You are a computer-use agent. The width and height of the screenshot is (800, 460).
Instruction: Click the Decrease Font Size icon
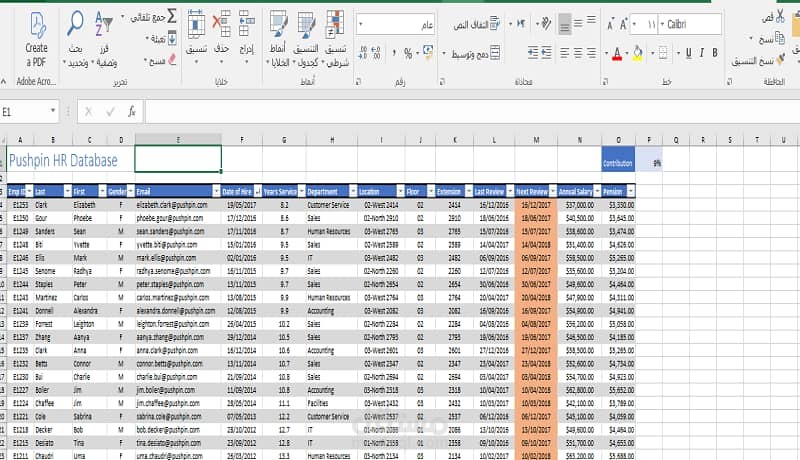click(610, 24)
